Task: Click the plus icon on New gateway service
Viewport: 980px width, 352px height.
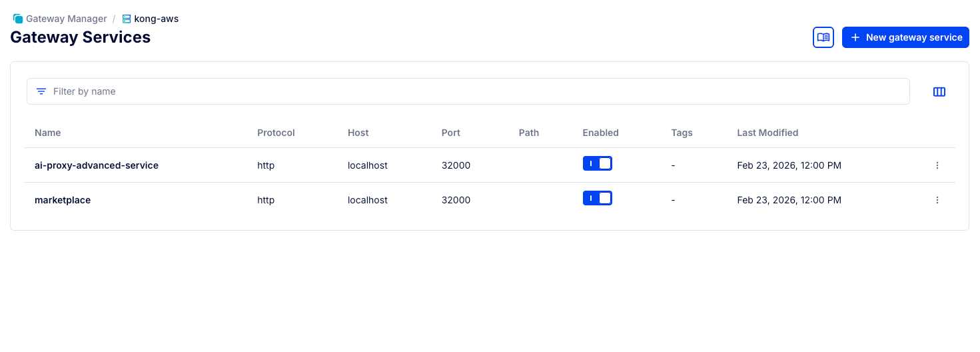Action: tap(855, 37)
